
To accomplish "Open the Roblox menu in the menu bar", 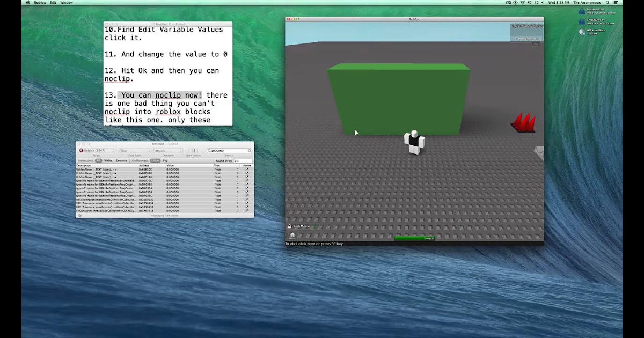I will point(39,3).
